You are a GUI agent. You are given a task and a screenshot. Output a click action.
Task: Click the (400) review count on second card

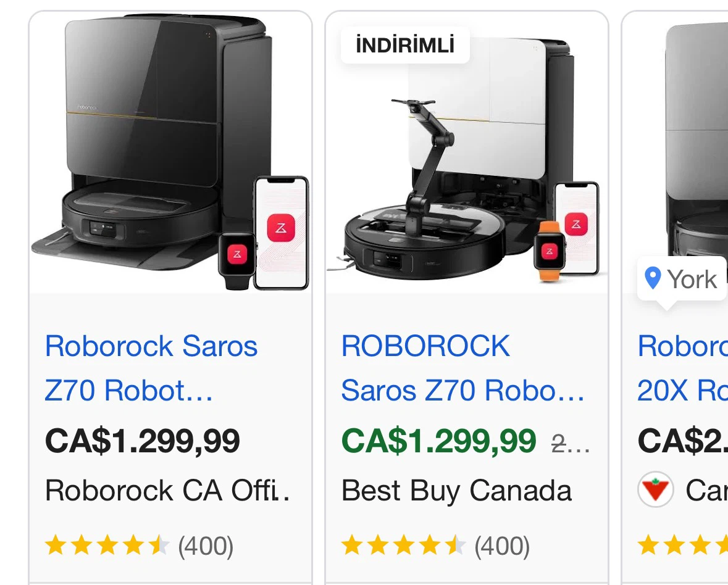pos(502,546)
